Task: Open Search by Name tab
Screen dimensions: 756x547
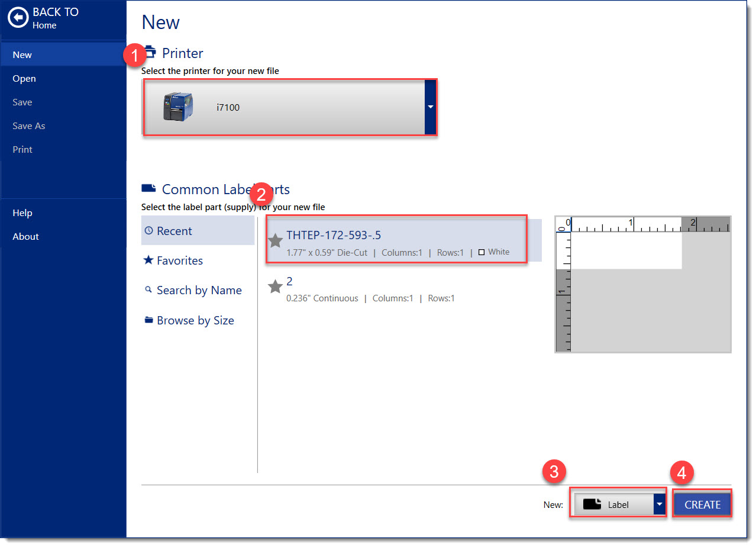Action: coord(198,290)
